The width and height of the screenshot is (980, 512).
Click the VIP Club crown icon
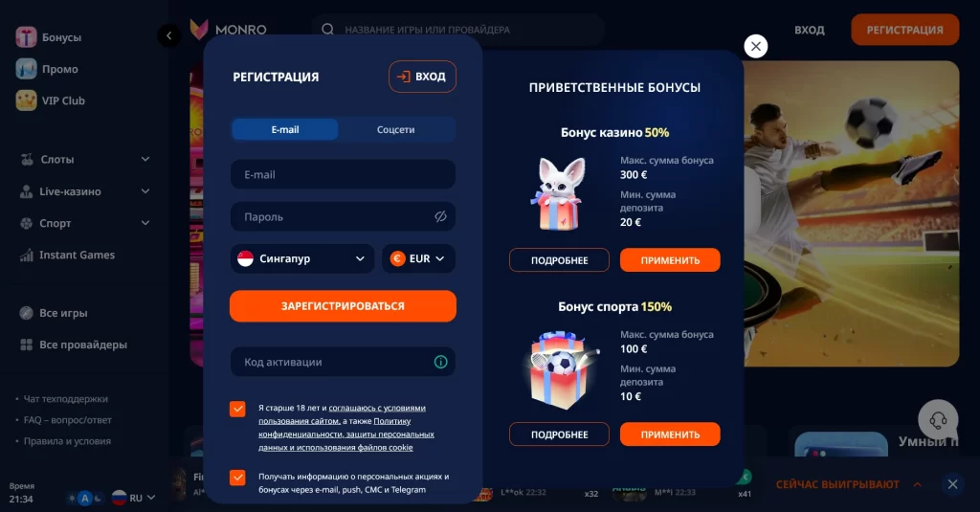click(26, 100)
